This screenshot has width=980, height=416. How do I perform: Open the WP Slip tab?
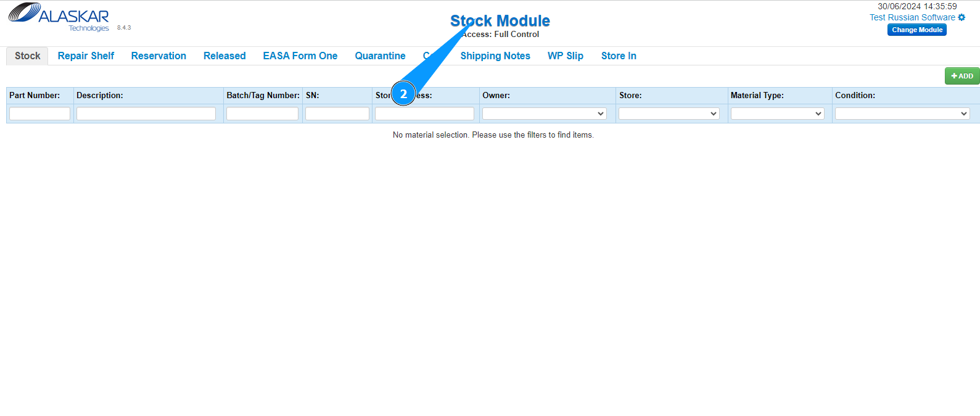[566, 56]
